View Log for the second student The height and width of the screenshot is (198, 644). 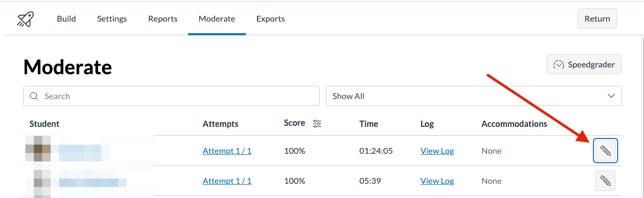tap(437, 181)
